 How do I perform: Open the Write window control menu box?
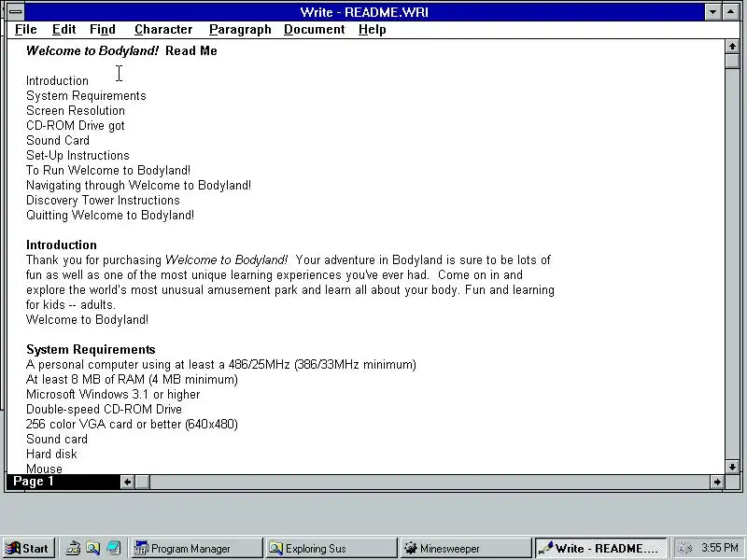pos(15,12)
